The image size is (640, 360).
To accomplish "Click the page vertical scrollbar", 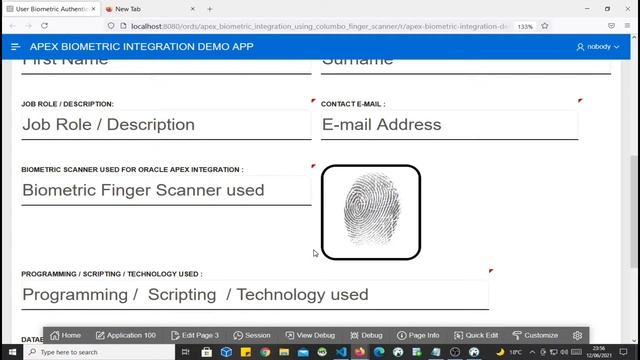I will [634, 212].
